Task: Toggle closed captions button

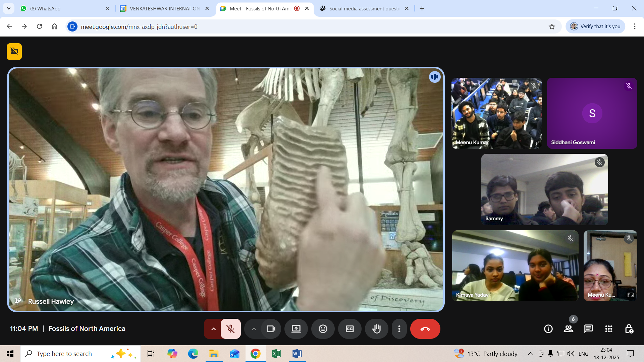Action: 350,329
